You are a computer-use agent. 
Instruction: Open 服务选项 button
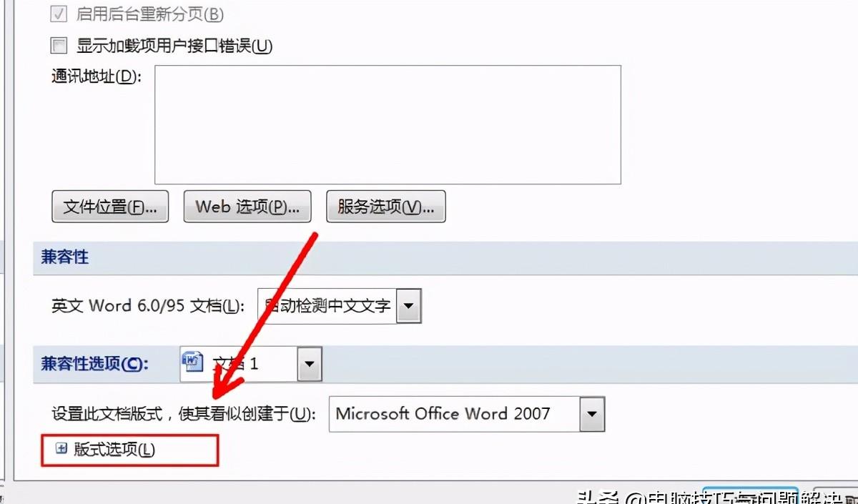click(x=386, y=207)
